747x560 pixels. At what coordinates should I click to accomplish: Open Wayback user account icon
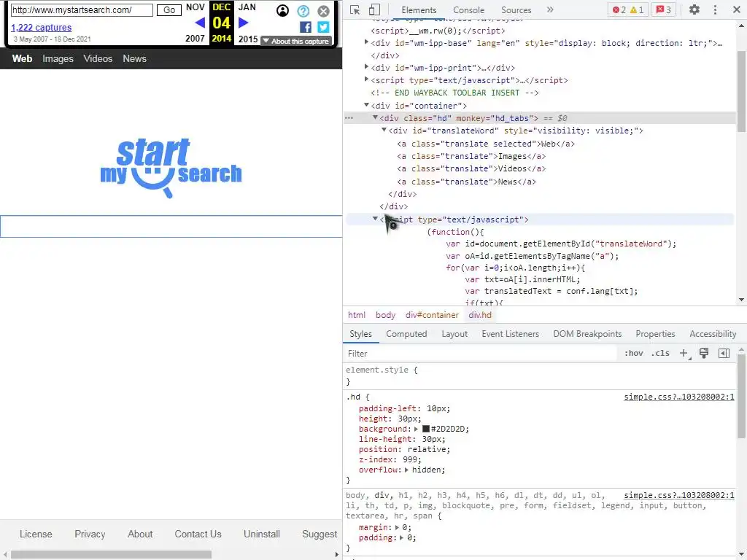pyautogui.click(x=282, y=10)
